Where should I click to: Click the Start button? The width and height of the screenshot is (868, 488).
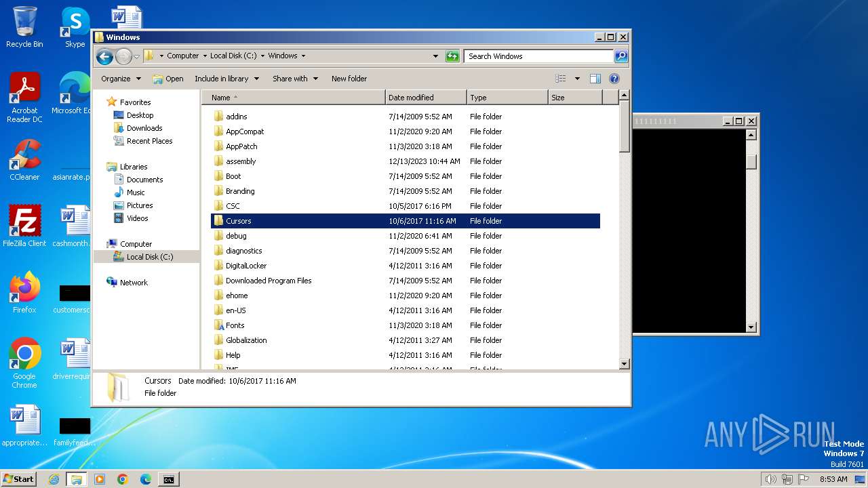click(18, 479)
